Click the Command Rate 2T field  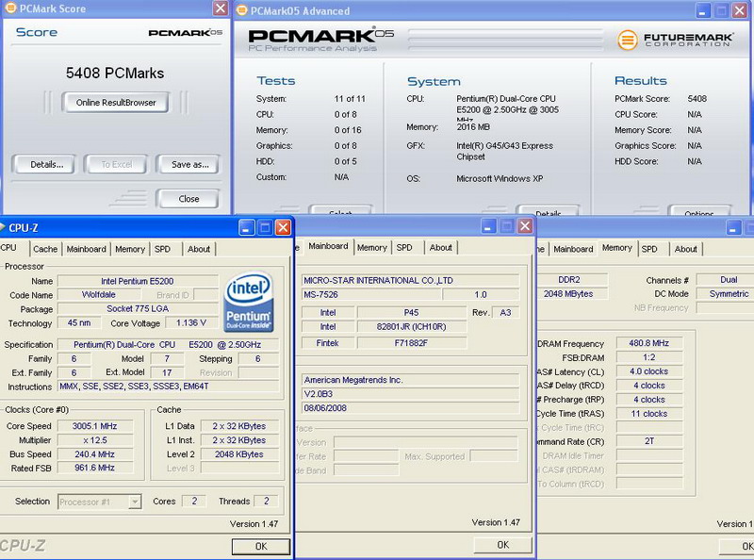pyautogui.click(x=649, y=441)
